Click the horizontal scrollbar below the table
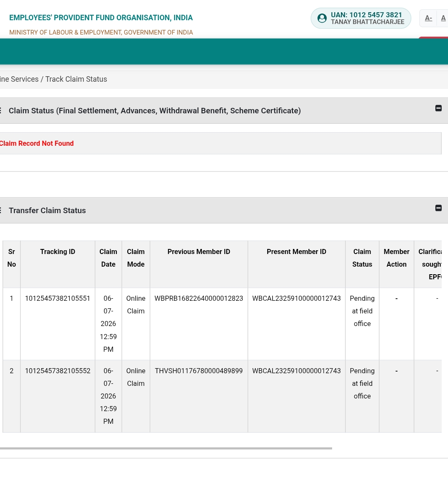The height and width of the screenshot is (492, 448). (166, 448)
